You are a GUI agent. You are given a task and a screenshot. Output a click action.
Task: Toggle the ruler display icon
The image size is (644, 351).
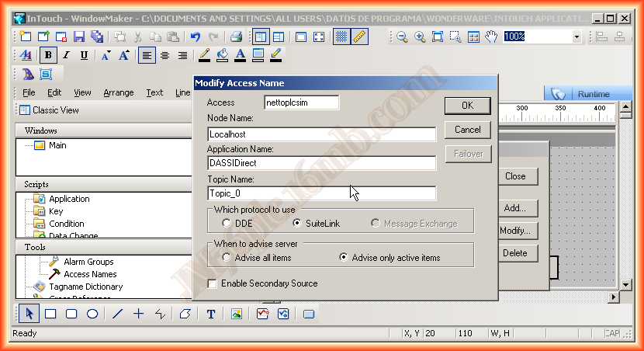click(x=359, y=36)
